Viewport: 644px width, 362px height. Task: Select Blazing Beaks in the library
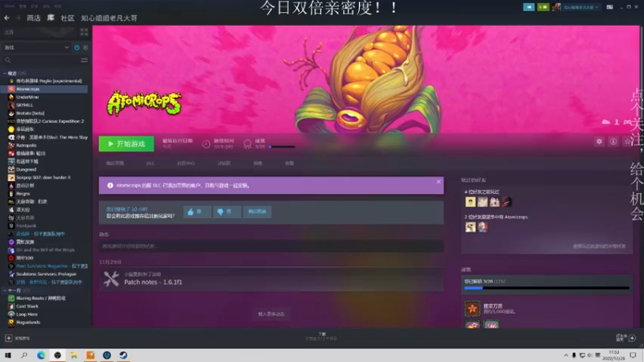[41, 298]
